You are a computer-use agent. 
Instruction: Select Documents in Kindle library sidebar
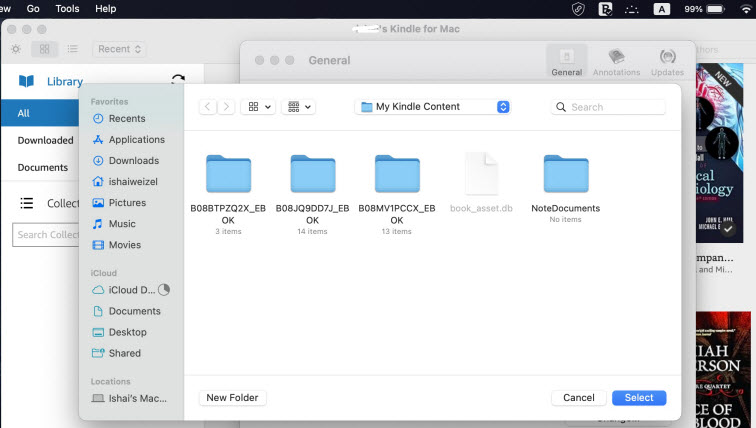coord(42,167)
